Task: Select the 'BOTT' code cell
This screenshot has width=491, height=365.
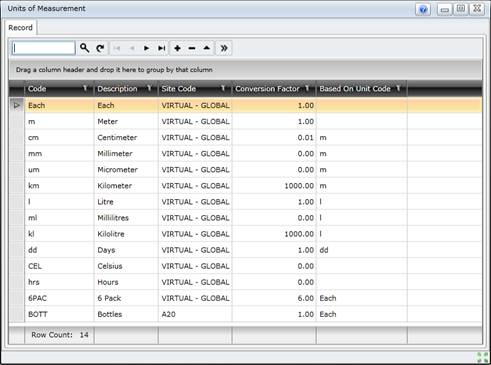Action: point(59,314)
